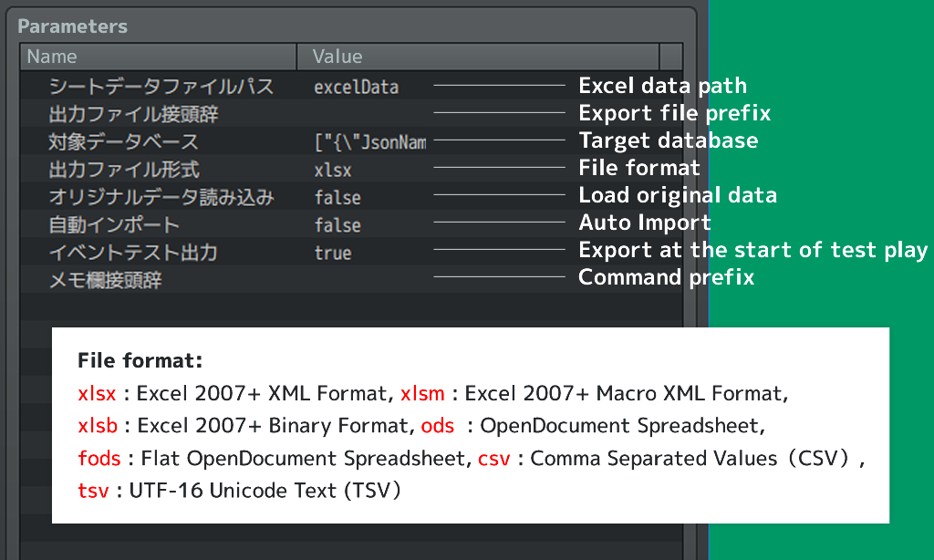Select the 出力ファイル接頭辞 parameter row
The image size is (934, 560).
point(351,114)
